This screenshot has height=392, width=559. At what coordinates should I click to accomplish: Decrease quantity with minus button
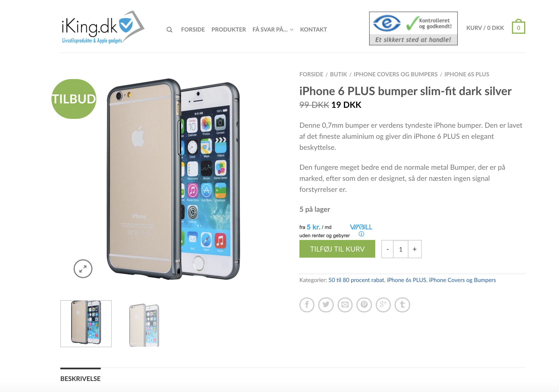[x=387, y=249]
